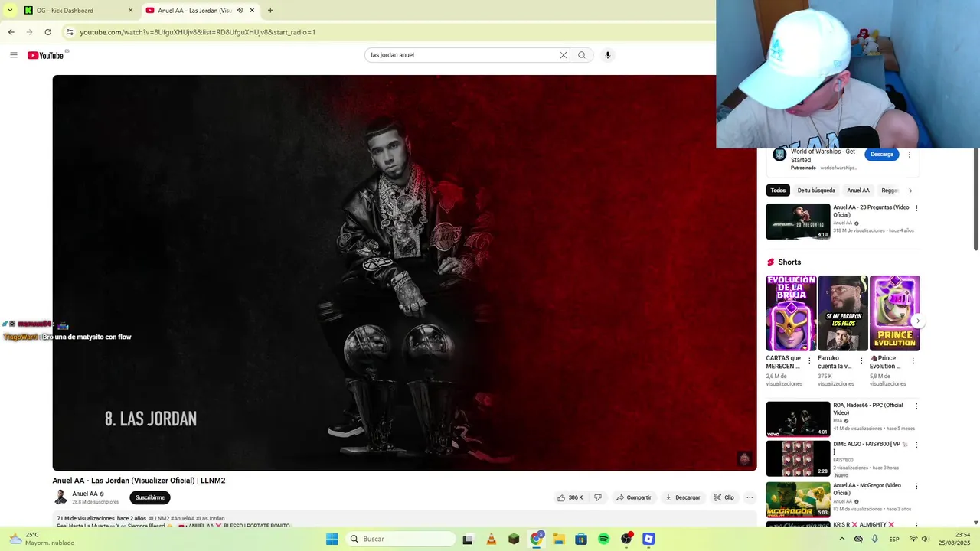
Task: Like the video with the thumbs up
Action: tap(570, 497)
